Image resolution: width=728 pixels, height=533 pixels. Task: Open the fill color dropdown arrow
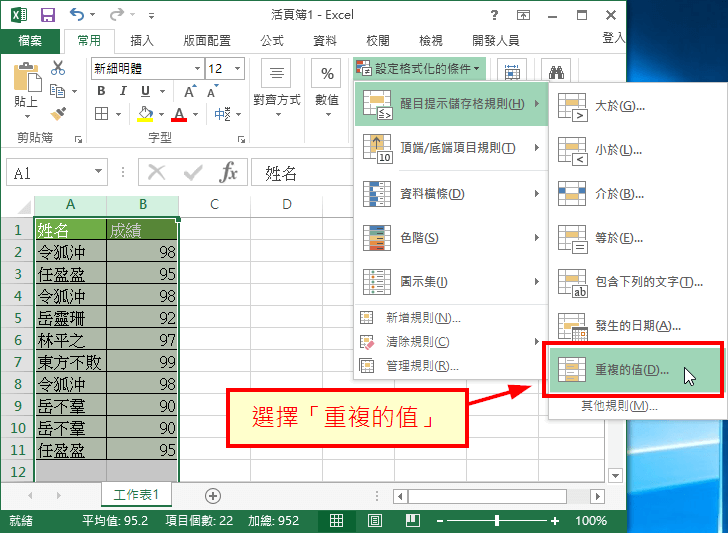coord(161,114)
